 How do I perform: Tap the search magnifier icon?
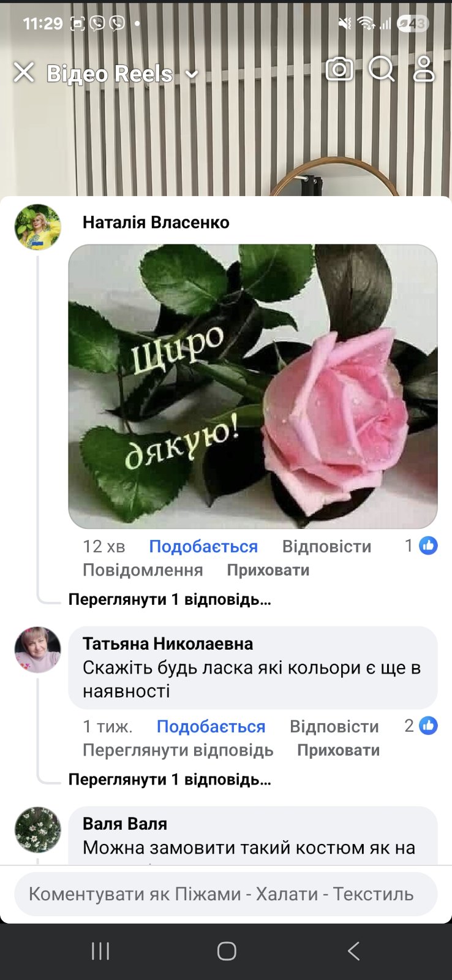(x=382, y=69)
